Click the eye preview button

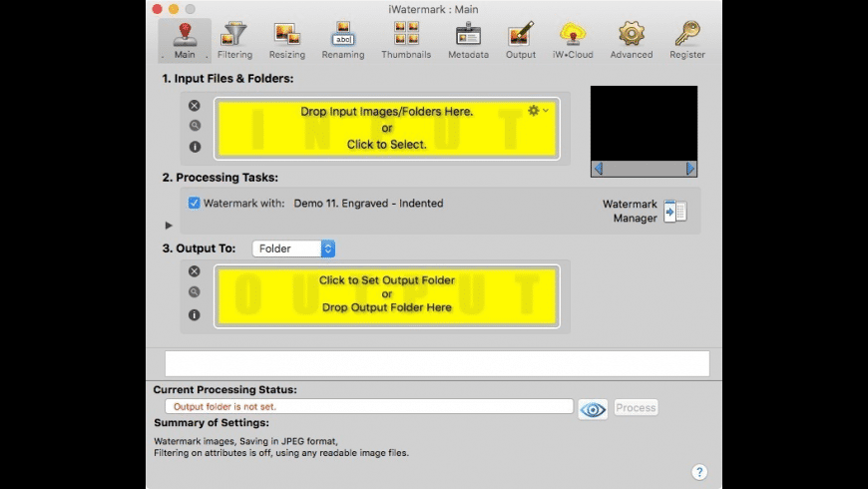pos(593,409)
